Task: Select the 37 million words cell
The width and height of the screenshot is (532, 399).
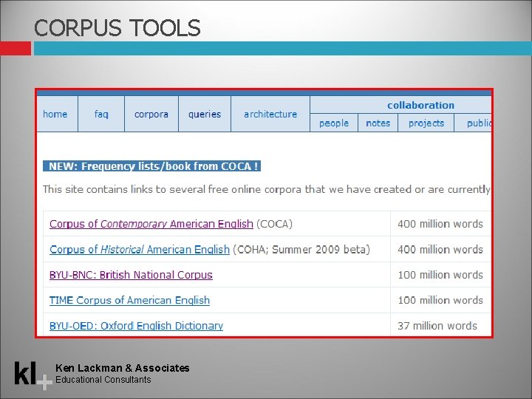Action: tap(440, 325)
